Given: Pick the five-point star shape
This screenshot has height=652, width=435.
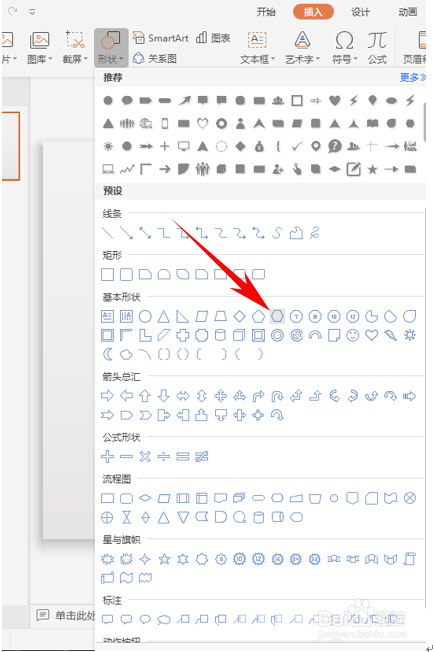Looking at the screenshot, I should (164, 559).
